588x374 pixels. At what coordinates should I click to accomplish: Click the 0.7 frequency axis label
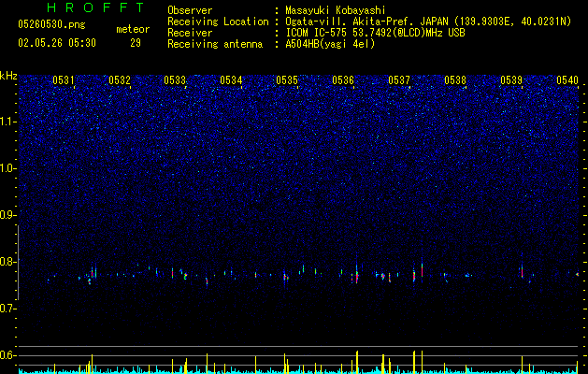pos(8,309)
